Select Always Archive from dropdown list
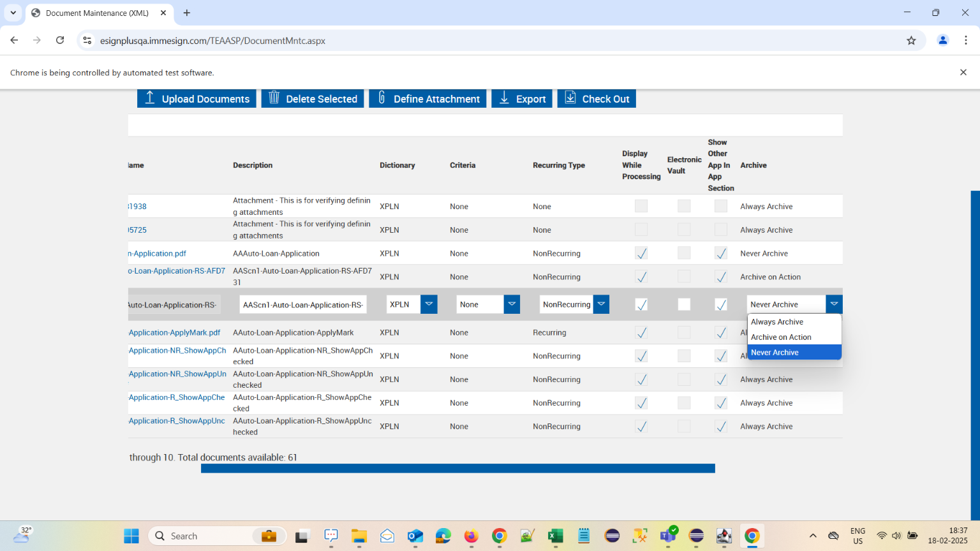The height and width of the screenshot is (551, 980). pyautogui.click(x=777, y=322)
